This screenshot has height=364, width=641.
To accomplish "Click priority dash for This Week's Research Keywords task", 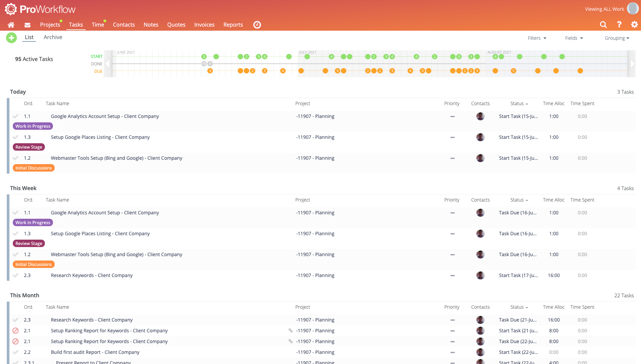I will [x=453, y=276].
